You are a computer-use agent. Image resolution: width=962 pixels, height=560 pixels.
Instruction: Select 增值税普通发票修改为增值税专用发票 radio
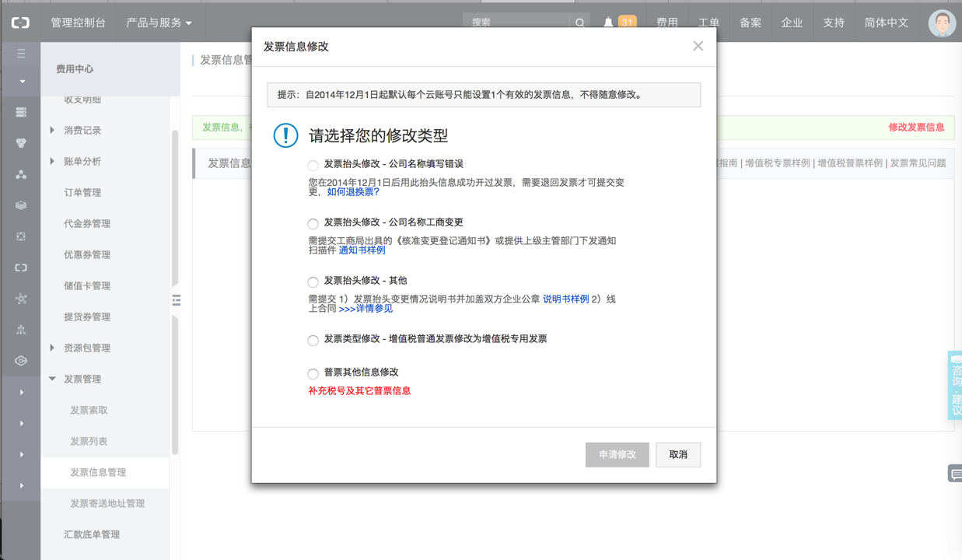click(313, 340)
